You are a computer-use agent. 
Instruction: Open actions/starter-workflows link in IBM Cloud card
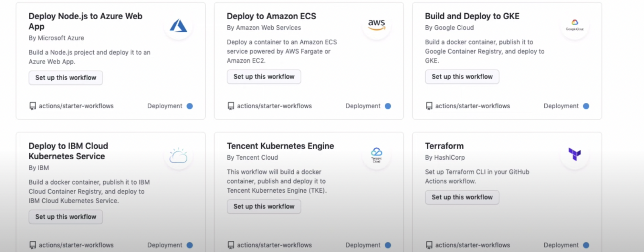(x=76, y=245)
